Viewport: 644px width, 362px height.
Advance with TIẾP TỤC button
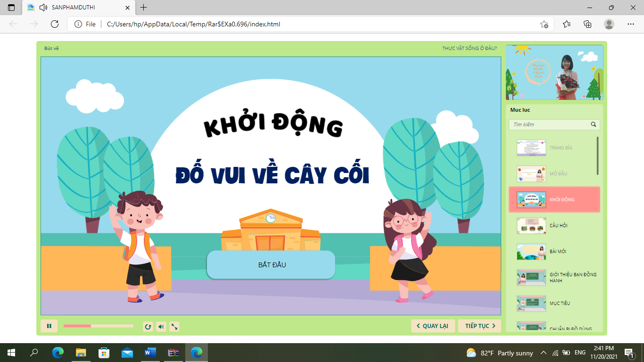(x=479, y=326)
